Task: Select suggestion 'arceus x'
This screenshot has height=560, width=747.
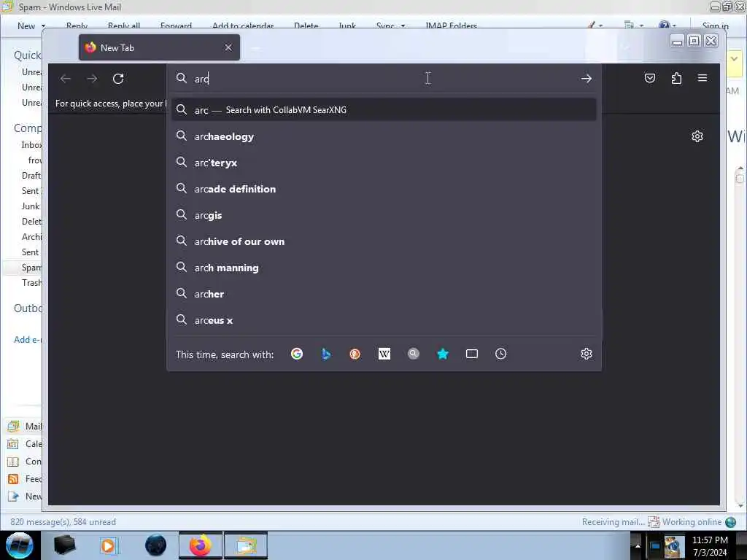Action: pos(384,320)
